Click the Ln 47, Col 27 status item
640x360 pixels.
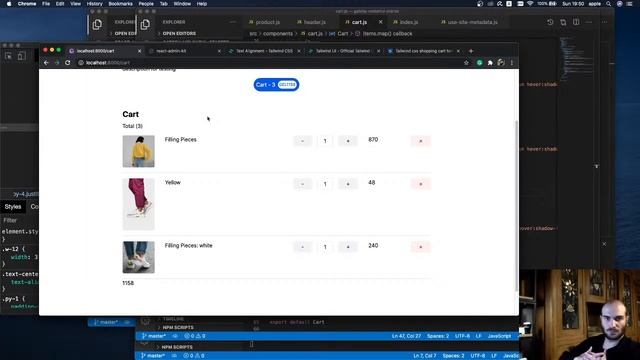pyautogui.click(x=406, y=336)
